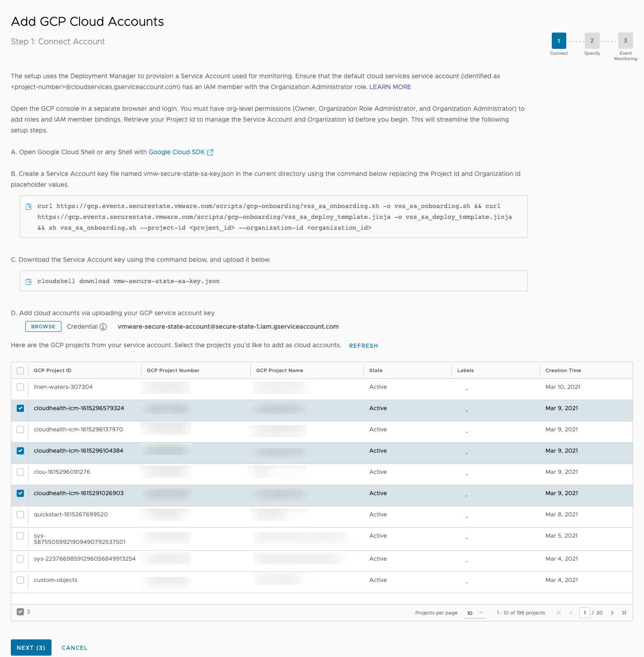This screenshot has height=657, width=644.
Task: Go to the next projects page arrow
Action: [612, 613]
